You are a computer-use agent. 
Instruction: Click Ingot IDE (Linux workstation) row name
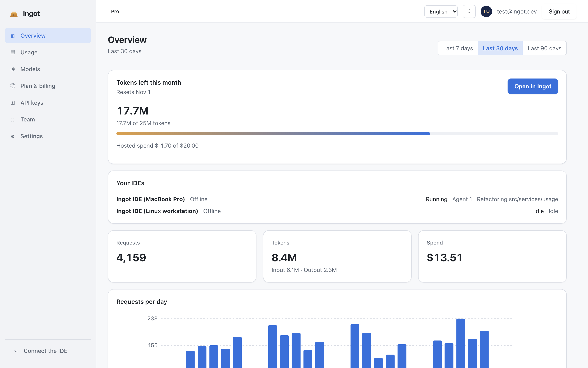[x=157, y=211]
